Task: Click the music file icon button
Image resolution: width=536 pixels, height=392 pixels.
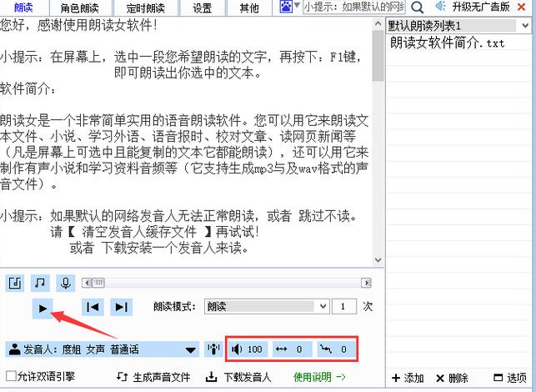Action: click(15, 283)
